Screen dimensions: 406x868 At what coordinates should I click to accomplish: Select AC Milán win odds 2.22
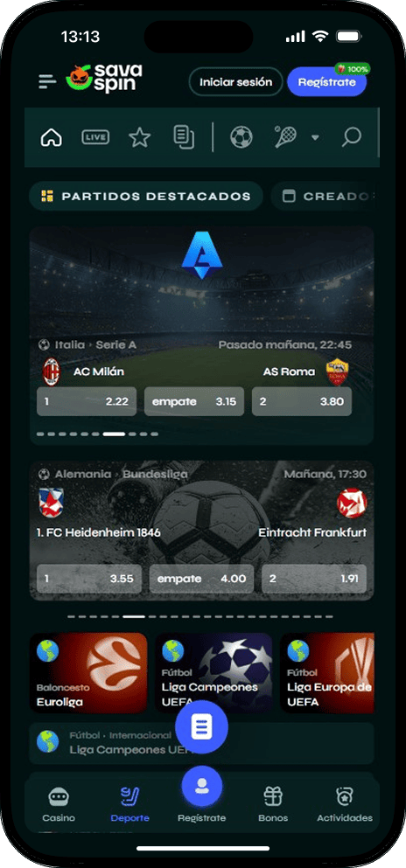[x=87, y=401]
